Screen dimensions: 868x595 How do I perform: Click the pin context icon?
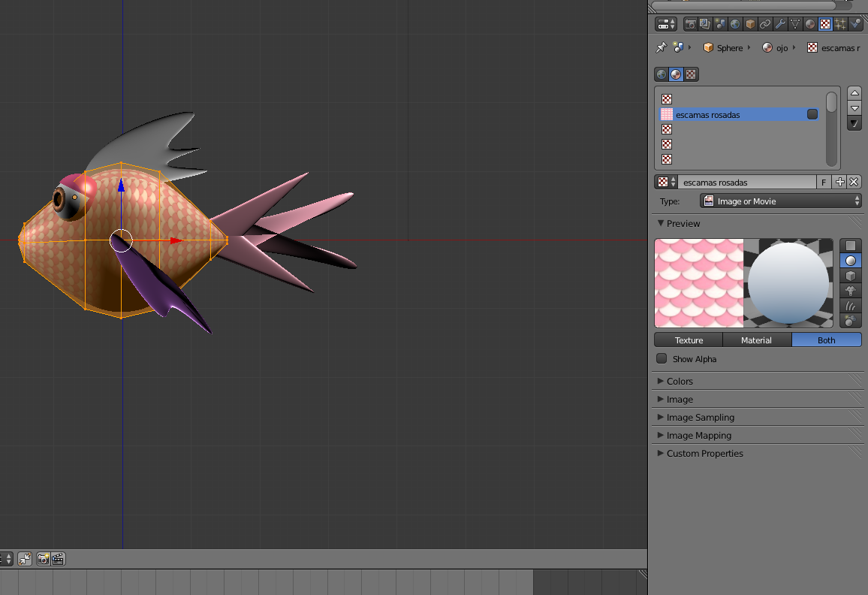(661, 47)
